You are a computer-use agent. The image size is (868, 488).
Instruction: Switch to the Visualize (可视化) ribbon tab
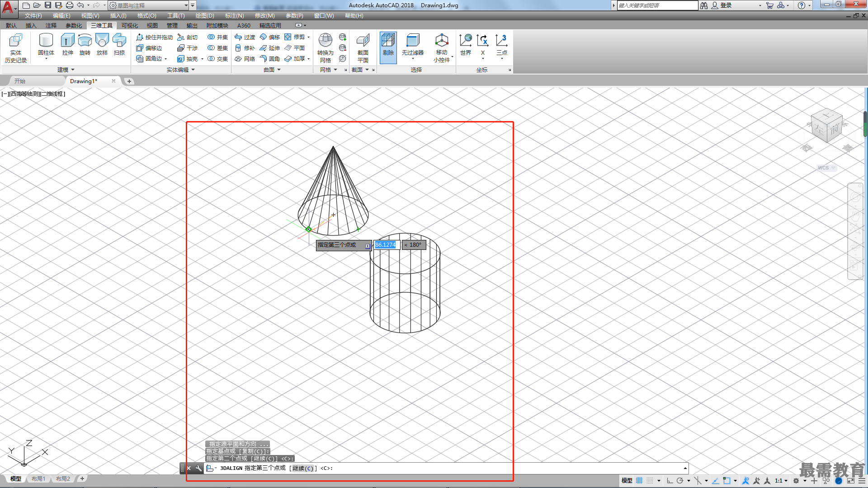pyautogui.click(x=130, y=25)
